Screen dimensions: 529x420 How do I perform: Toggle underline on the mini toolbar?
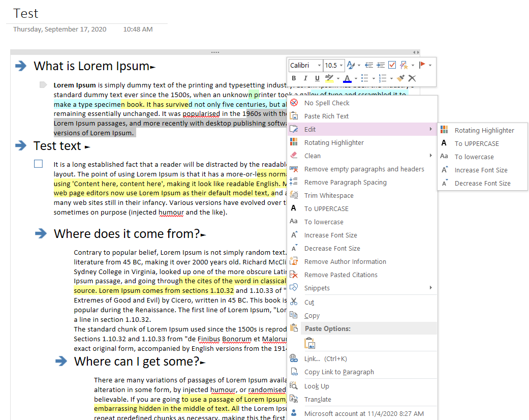[317, 78]
